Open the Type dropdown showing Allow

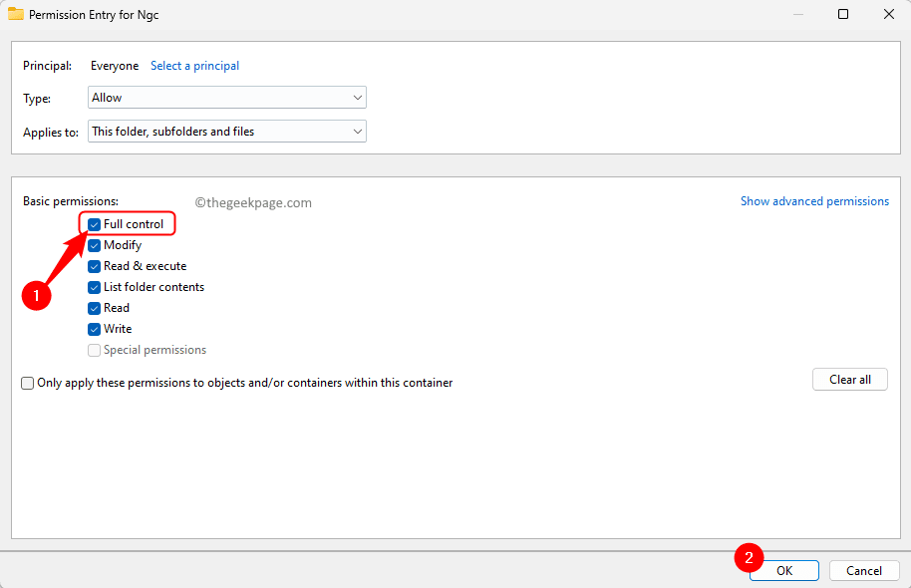tap(226, 97)
